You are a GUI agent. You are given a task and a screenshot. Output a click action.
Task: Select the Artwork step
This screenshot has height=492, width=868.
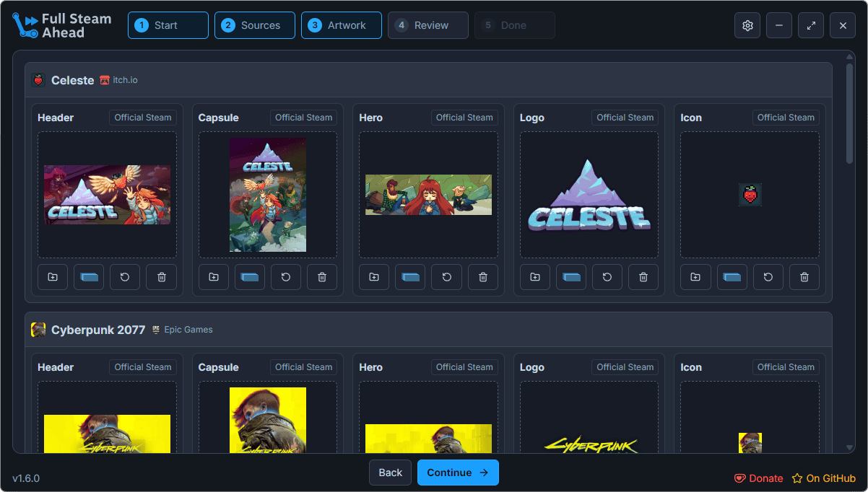click(x=342, y=25)
